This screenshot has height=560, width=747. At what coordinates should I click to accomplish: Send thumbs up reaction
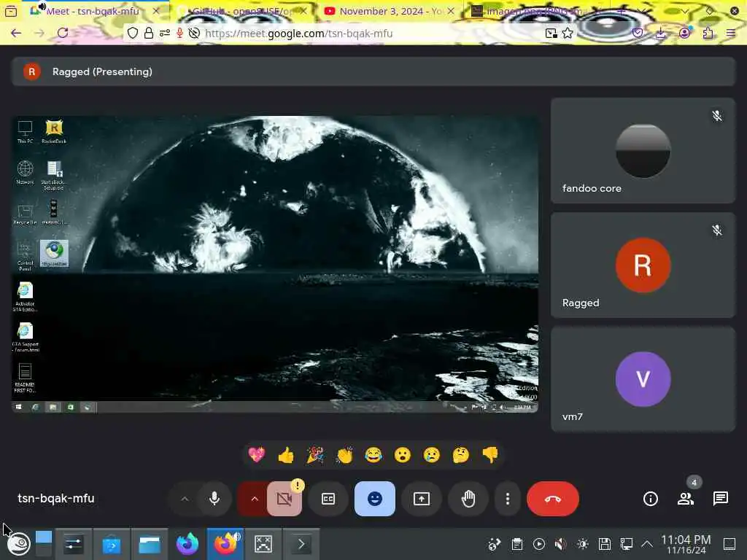click(286, 455)
